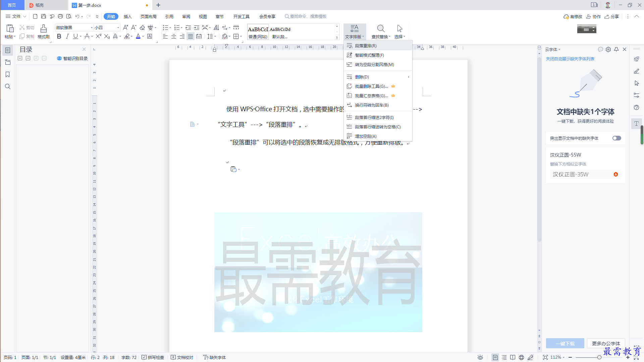
Task: Print document with the printer icon
Action: [x=60, y=16]
